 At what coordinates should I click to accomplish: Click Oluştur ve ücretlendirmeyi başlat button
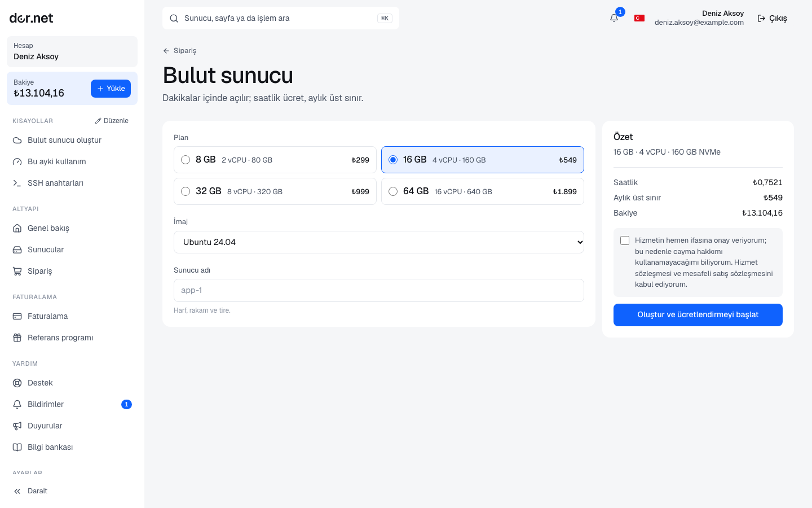698,315
